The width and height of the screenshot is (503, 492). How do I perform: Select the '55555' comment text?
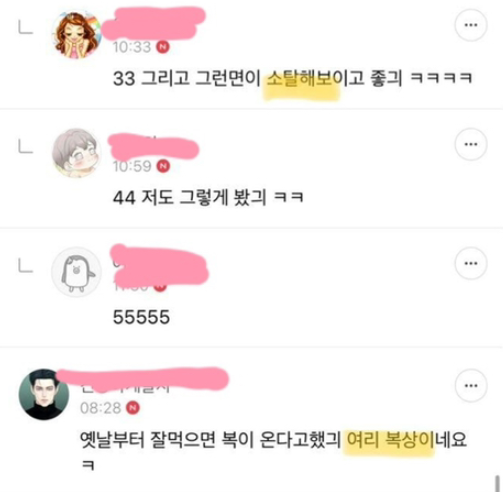point(141,317)
